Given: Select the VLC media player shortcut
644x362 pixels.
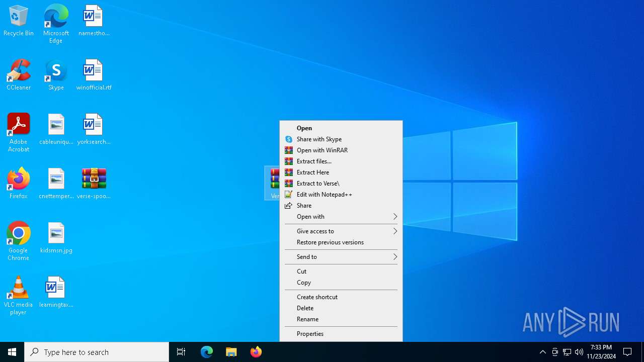Looking at the screenshot, I should (19, 296).
